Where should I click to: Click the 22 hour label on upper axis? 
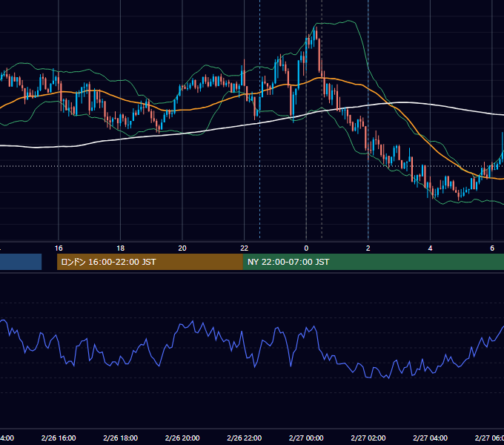coord(245,248)
